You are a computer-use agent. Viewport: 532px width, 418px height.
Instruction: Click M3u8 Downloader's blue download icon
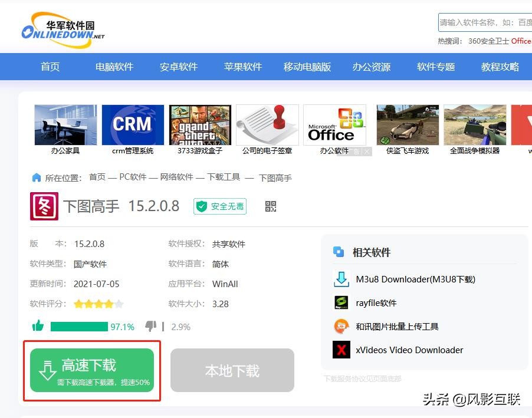(341, 279)
